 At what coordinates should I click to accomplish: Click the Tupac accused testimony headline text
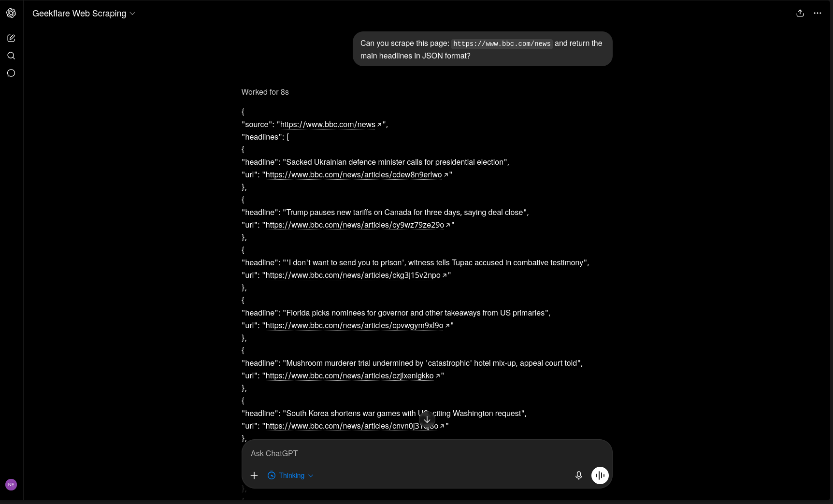[435, 262]
